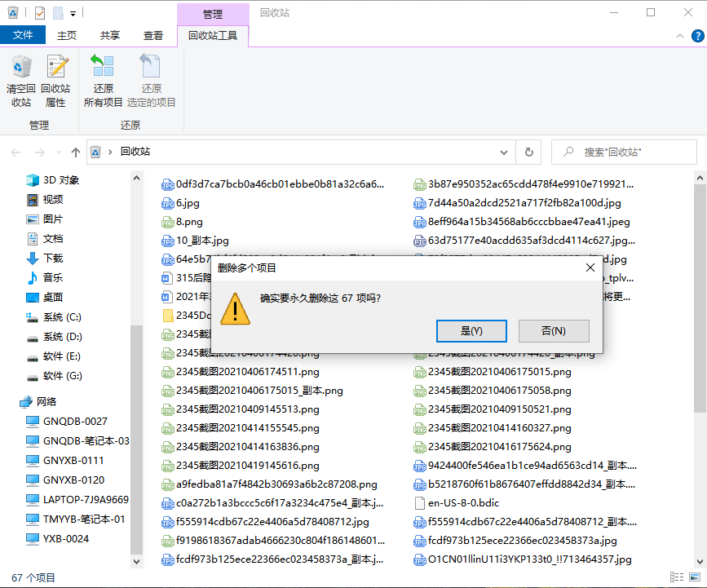Open Help via the blue question icon
This screenshot has width=707, height=588.
tap(697, 36)
